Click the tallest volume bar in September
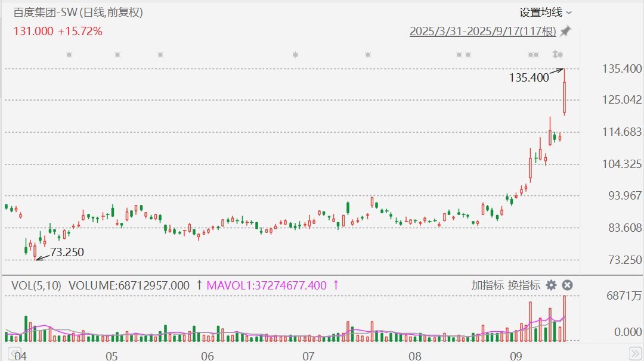This screenshot has height=361, width=644. tap(564, 319)
